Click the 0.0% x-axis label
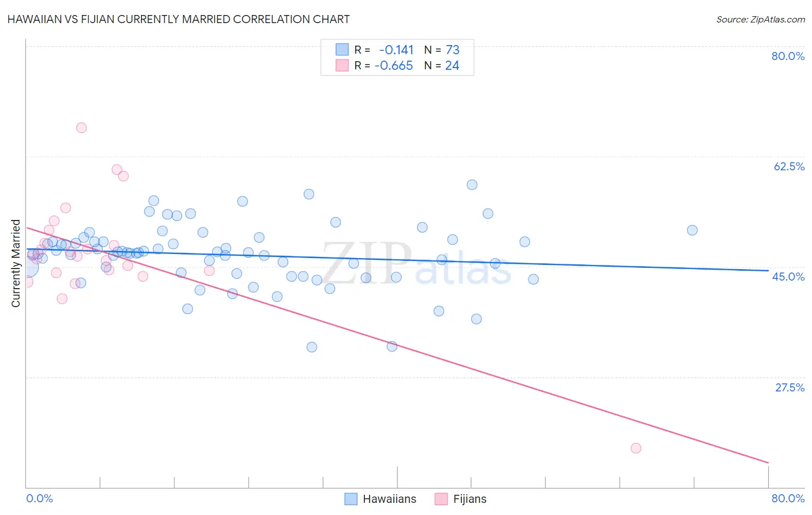Viewport: 812px width, 515px height. click(39, 498)
